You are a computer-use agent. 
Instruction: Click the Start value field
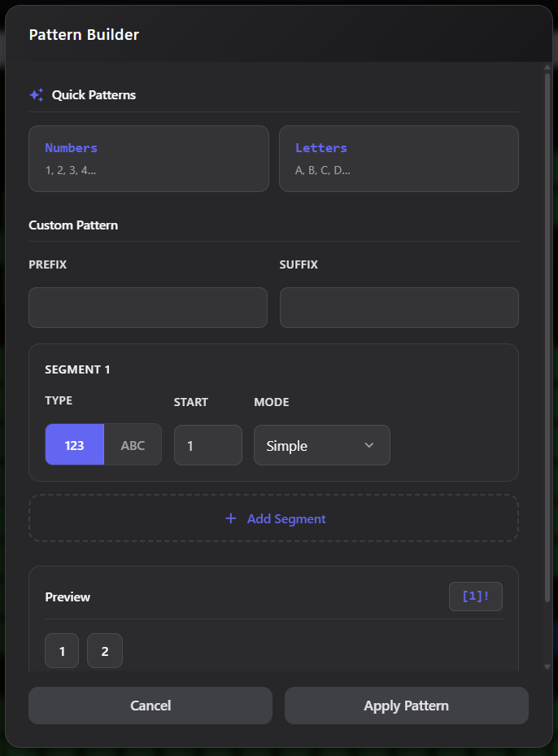tap(207, 445)
